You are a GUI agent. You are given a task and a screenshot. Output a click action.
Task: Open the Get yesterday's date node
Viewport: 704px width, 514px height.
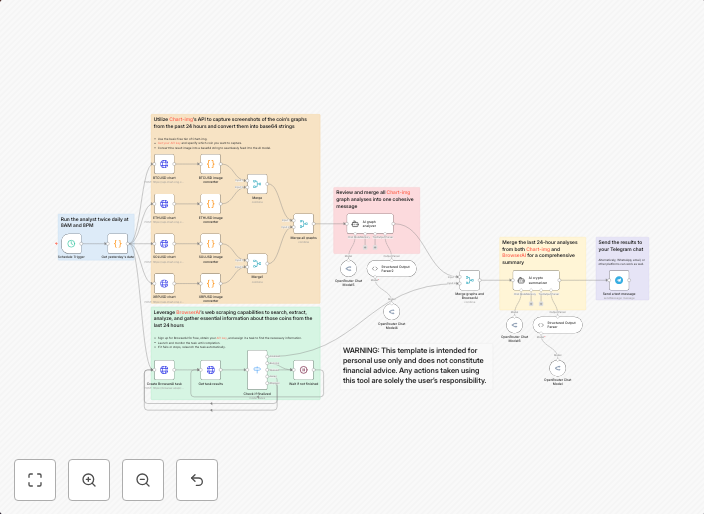click(x=117, y=243)
